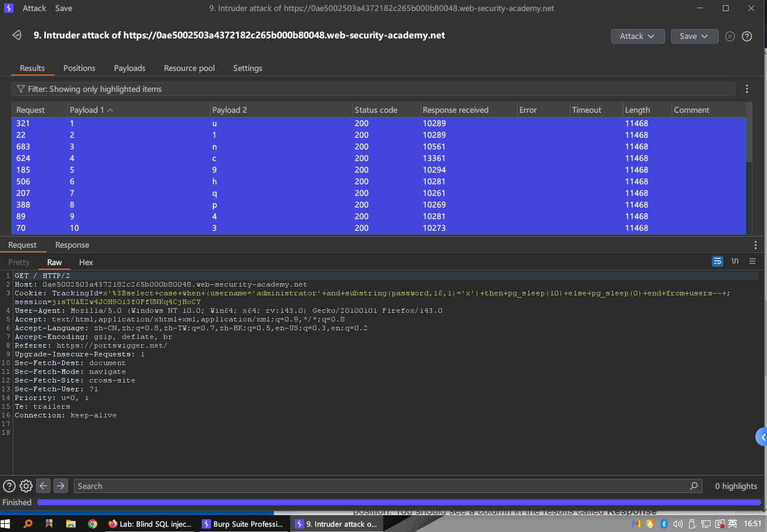The height and width of the screenshot is (532, 767).
Task: Select the row for request 185
Action: coord(379,170)
